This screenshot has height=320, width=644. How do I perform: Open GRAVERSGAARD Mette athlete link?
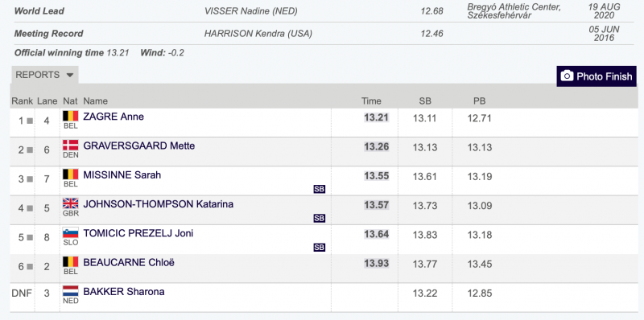(138, 146)
